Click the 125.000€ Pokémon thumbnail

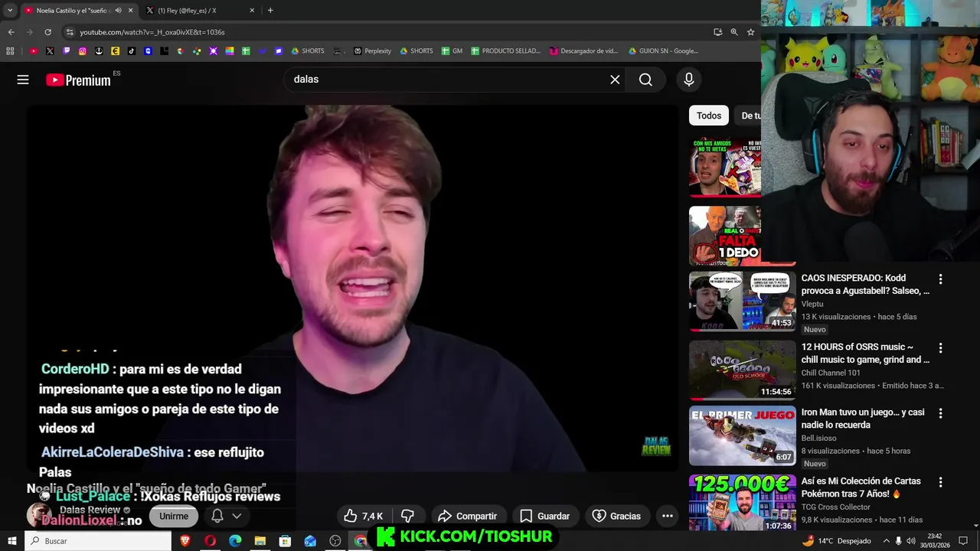[742, 503]
